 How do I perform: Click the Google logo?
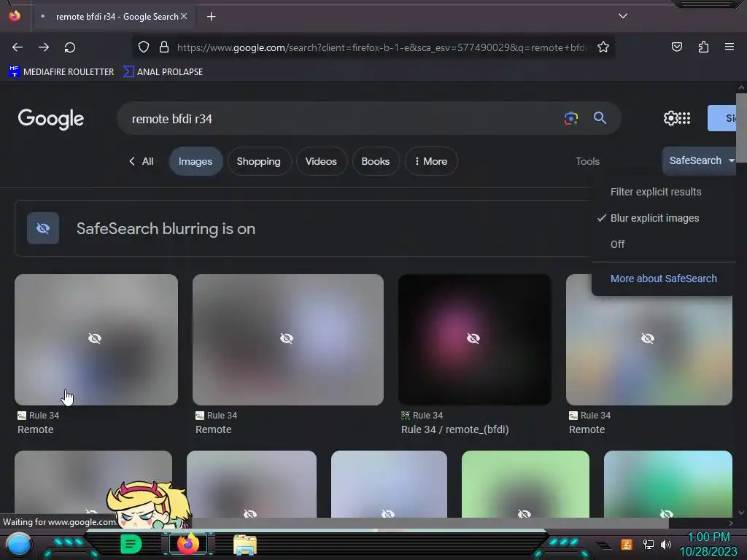[51, 119]
